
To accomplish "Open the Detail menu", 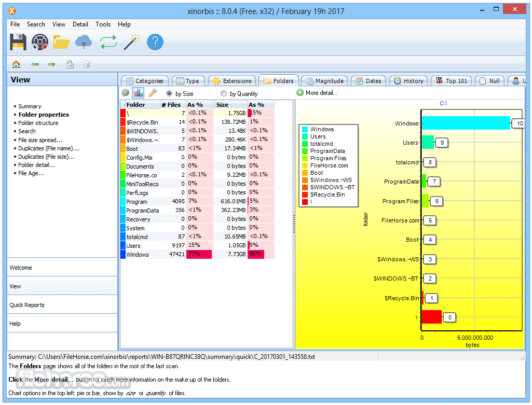I will pos(80,24).
